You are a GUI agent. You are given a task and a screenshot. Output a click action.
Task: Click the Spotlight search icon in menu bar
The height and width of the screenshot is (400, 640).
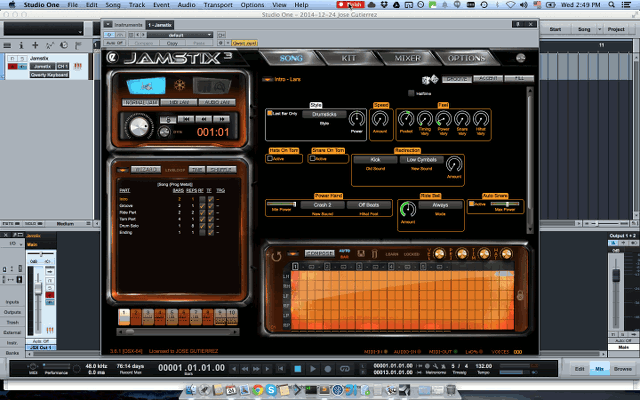[x=611, y=5]
